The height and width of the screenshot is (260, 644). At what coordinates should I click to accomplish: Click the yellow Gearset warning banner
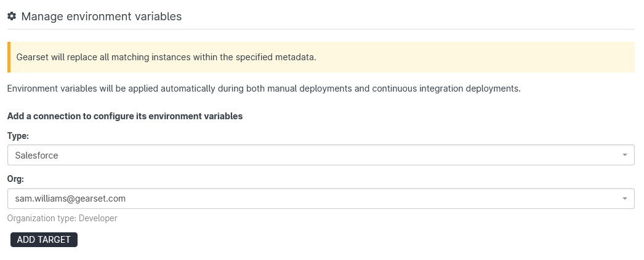431,57
